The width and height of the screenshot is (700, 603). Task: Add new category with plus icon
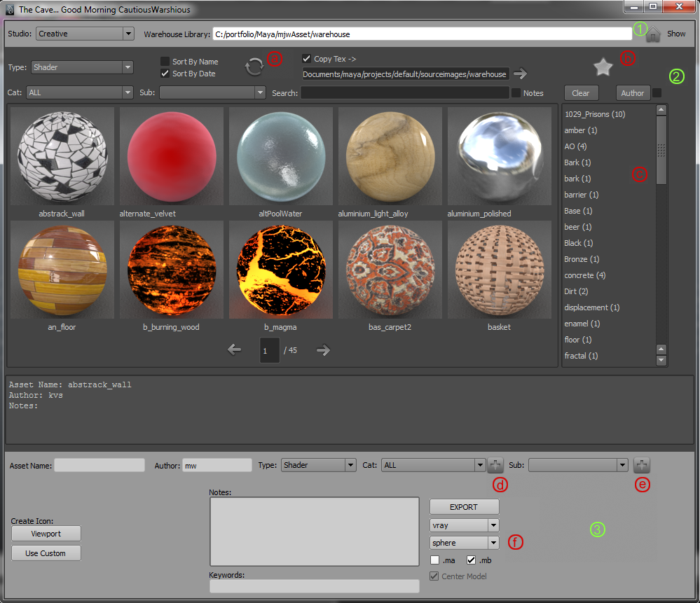[x=495, y=465]
